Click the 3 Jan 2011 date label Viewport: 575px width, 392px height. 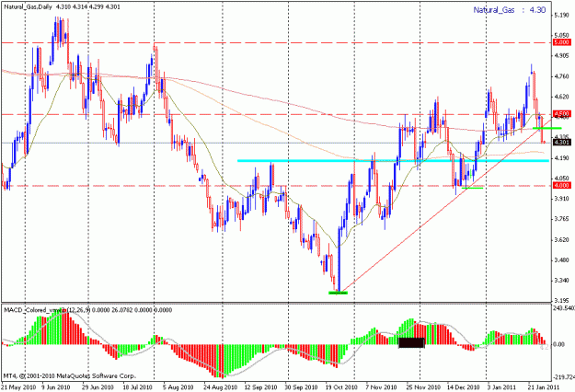[502, 387]
